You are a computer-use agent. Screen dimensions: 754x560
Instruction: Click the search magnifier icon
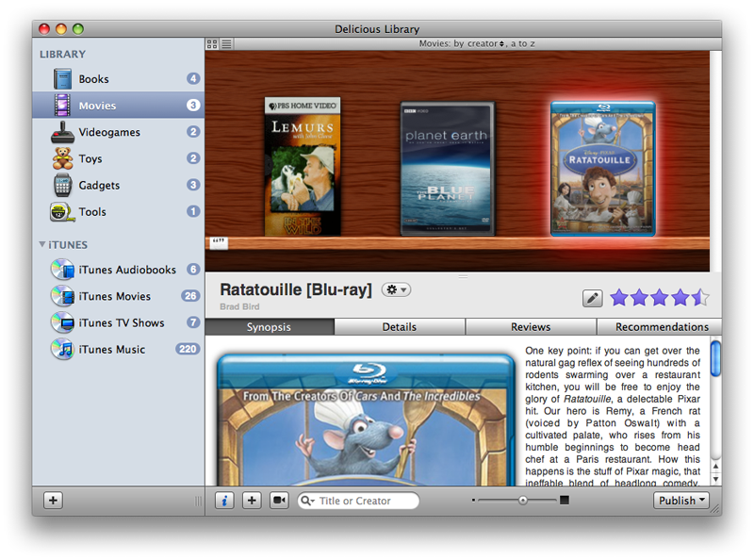click(304, 501)
